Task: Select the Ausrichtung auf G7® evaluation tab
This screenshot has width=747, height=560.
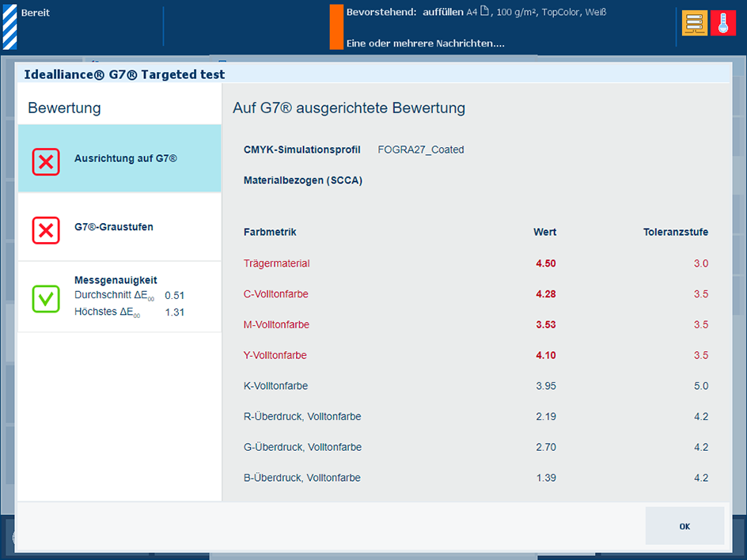Action: click(119, 158)
